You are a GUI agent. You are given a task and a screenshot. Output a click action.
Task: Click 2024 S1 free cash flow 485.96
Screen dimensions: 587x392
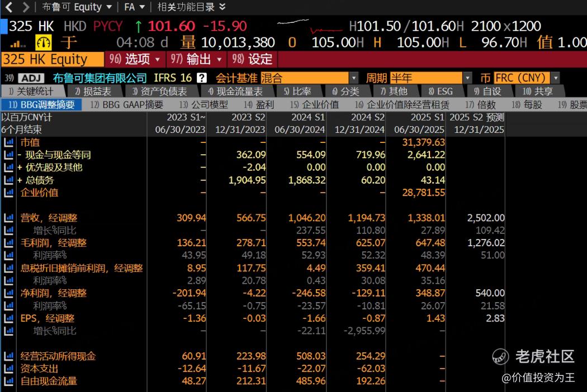310,381
